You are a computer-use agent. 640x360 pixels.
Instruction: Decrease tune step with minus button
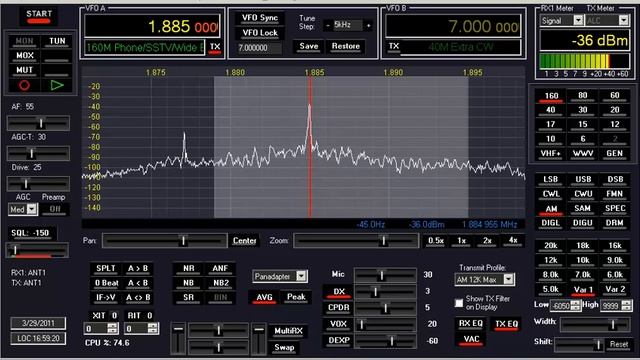(328, 25)
